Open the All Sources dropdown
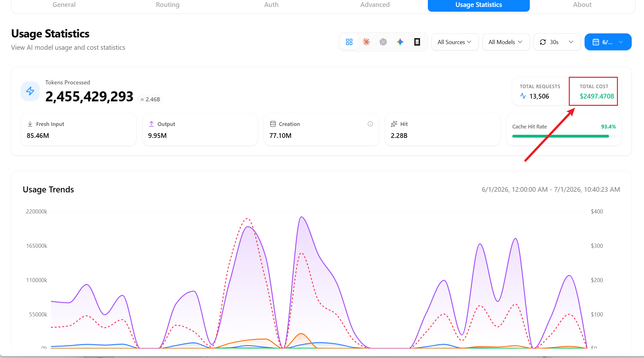Image resolution: width=644 pixels, height=358 pixels. click(x=455, y=42)
